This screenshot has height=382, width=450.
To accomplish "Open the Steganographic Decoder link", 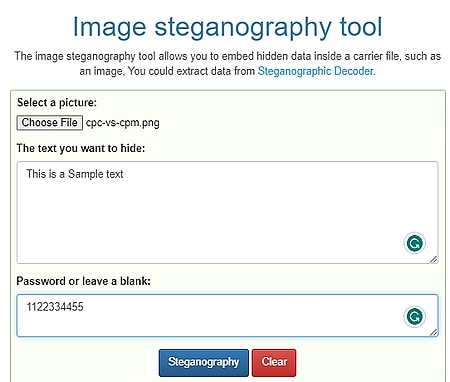I will [x=315, y=71].
